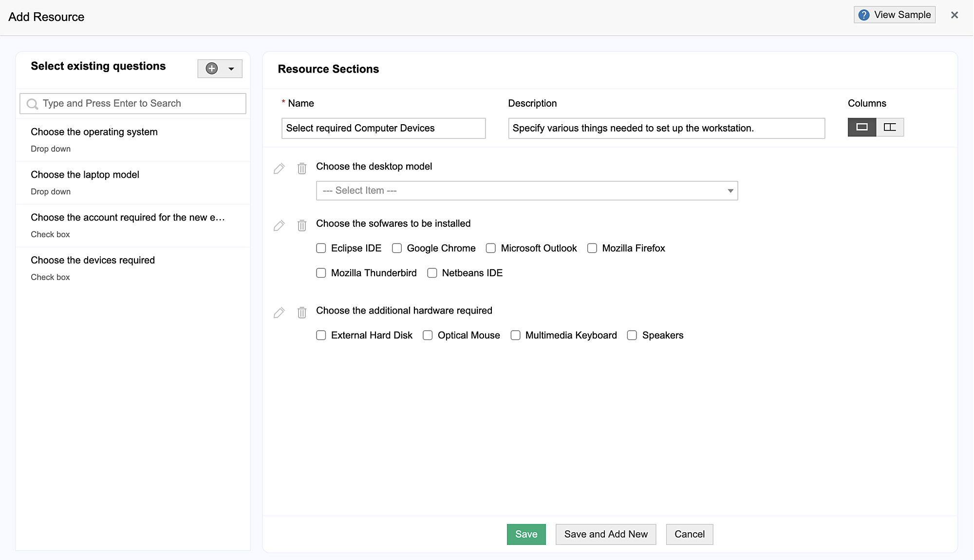Check the Eclipse IDE checkbox
The image size is (974, 560).
(321, 248)
